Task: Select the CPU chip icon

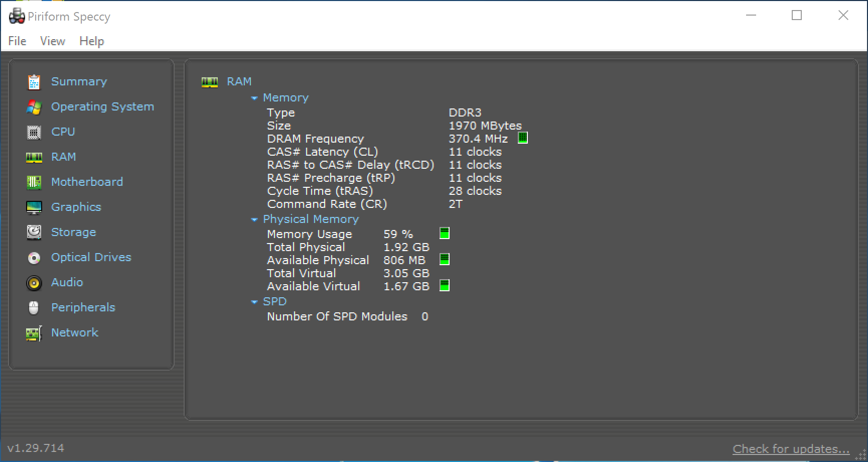Action: [x=34, y=132]
